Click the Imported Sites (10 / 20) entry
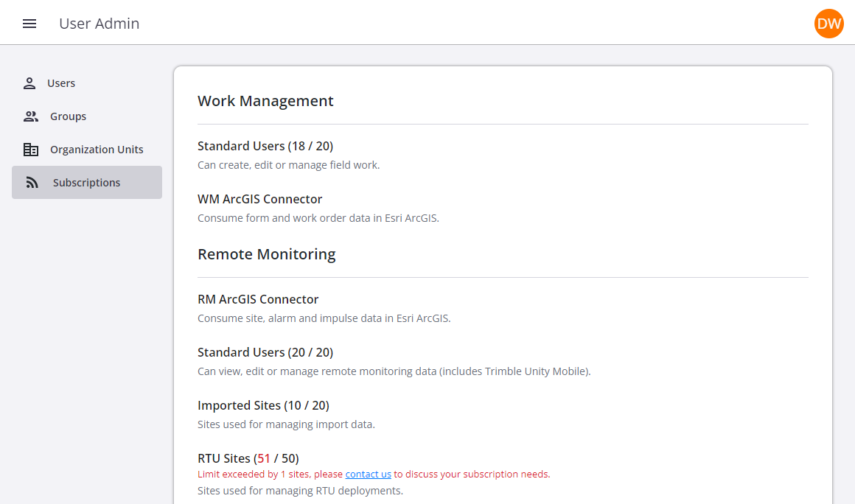Screen dimensions: 855x504 coord(263,405)
